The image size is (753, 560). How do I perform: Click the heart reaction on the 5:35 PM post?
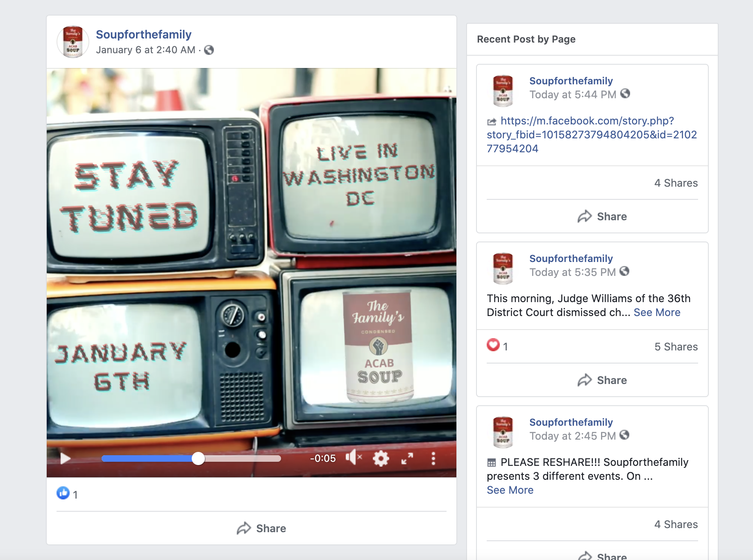[493, 345]
